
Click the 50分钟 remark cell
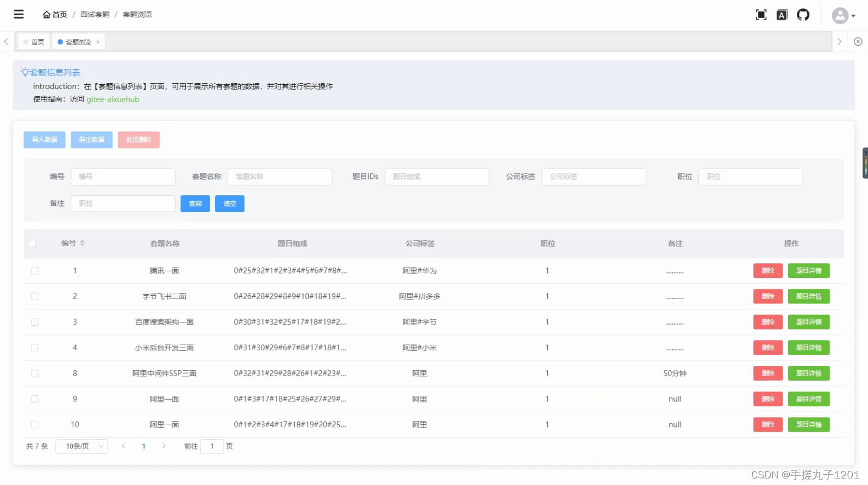tap(675, 373)
